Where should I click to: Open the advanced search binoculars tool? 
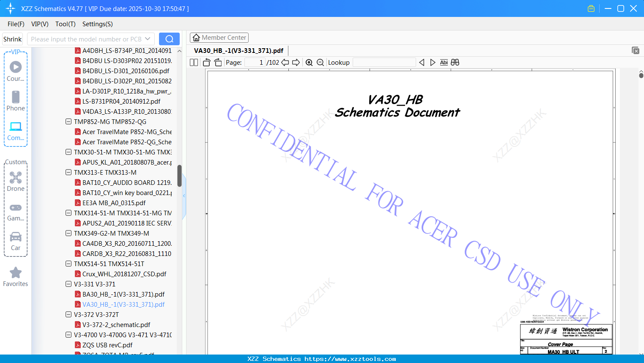point(455,62)
